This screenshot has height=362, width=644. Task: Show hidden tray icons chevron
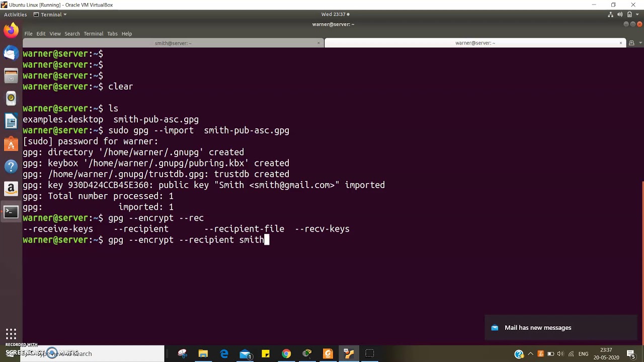(530, 354)
